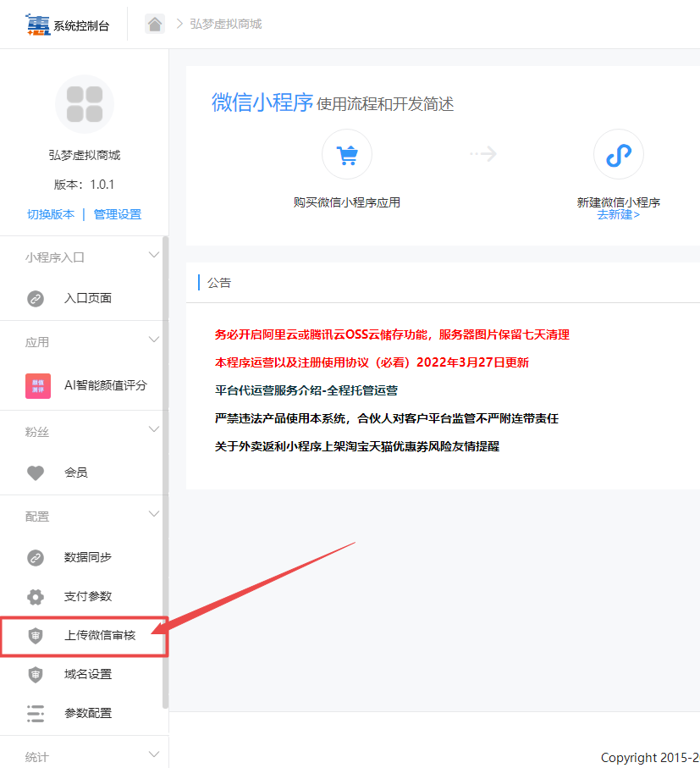Click the list icon beside 参数配置
The height and width of the screenshot is (768, 700).
[x=36, y=714]
